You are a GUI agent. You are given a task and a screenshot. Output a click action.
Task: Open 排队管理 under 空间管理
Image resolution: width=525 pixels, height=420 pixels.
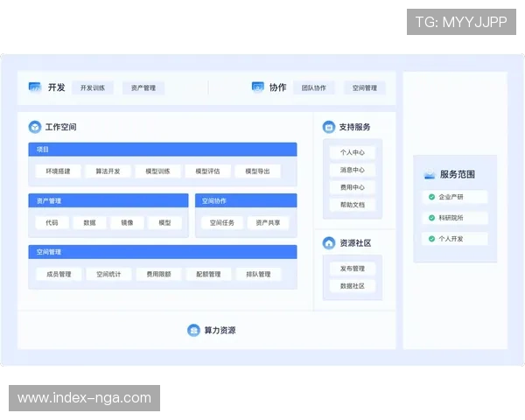(258, 274)
